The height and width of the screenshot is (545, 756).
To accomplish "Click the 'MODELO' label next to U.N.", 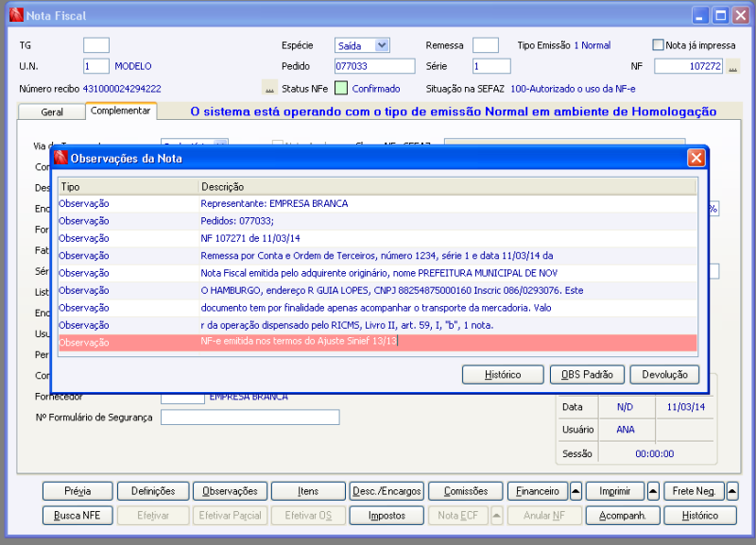I will coord(133,66).
